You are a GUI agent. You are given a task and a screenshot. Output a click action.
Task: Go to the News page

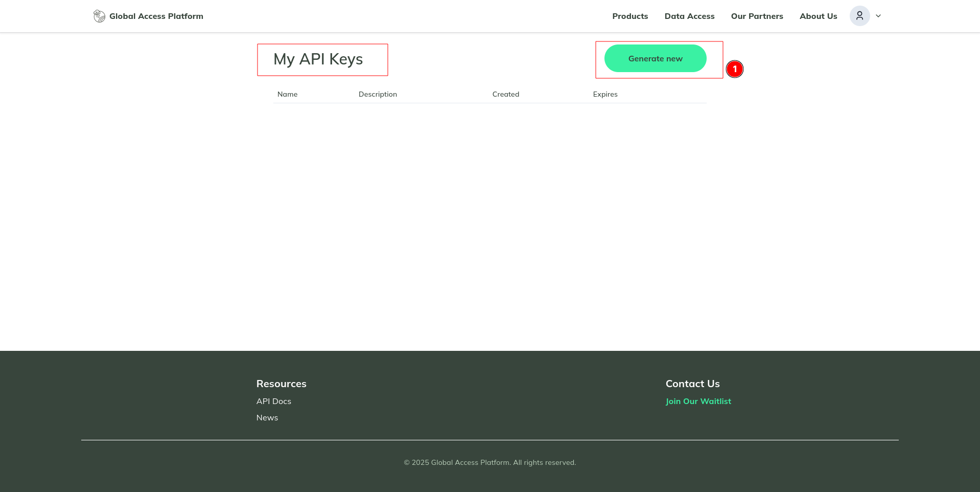coord(267,417)
